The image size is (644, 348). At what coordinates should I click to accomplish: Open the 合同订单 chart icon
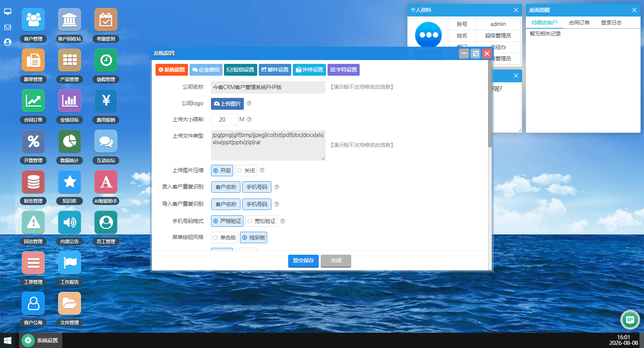tap(33, 101)
